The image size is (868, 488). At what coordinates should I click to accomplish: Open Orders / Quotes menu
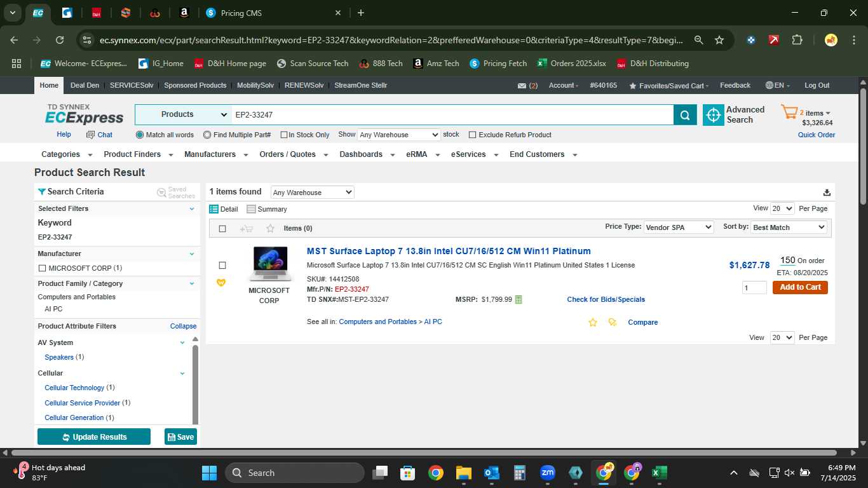click(x=294, y=154)
